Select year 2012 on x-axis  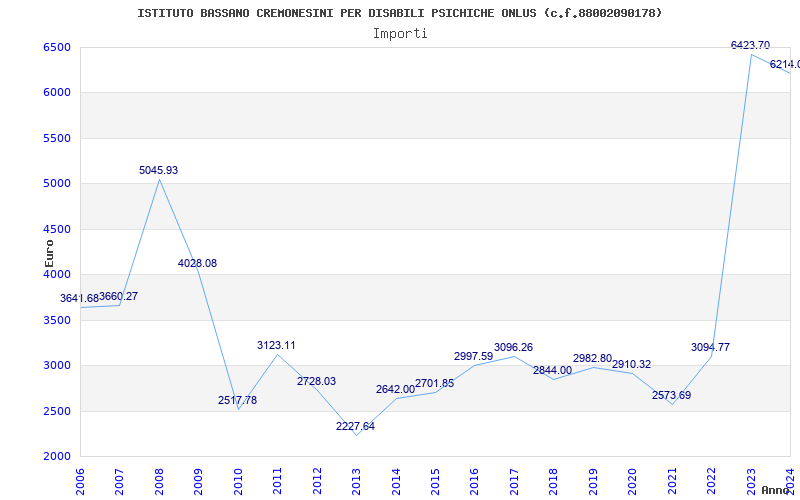coord(317,481)
